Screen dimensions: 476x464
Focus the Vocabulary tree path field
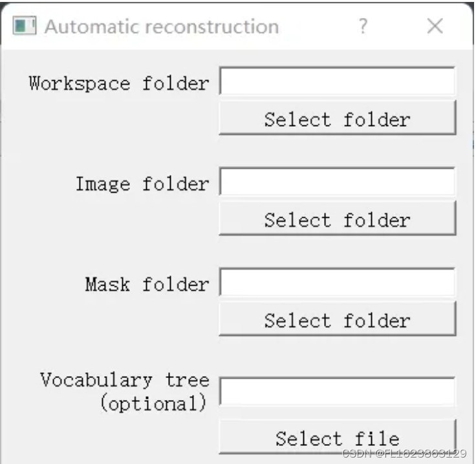tap(337, 391)
